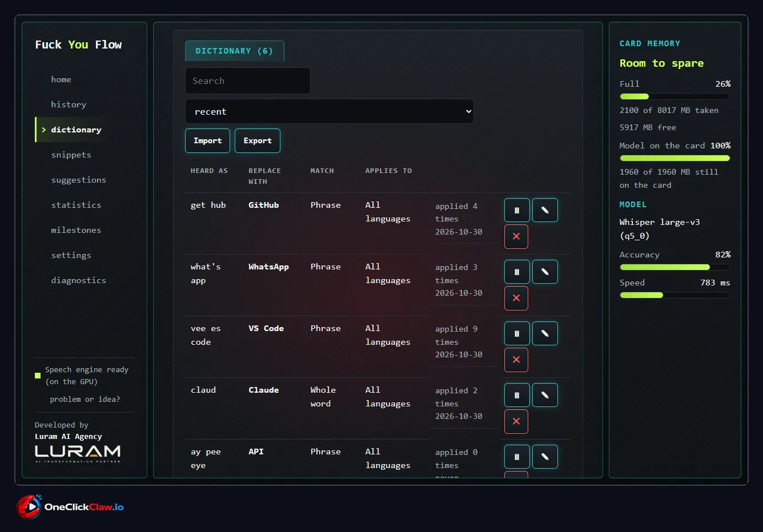The width and height of the screenshot is (763, 532).
Task: Remove the VS Code dictionary entry
Action: click(516, 360)
